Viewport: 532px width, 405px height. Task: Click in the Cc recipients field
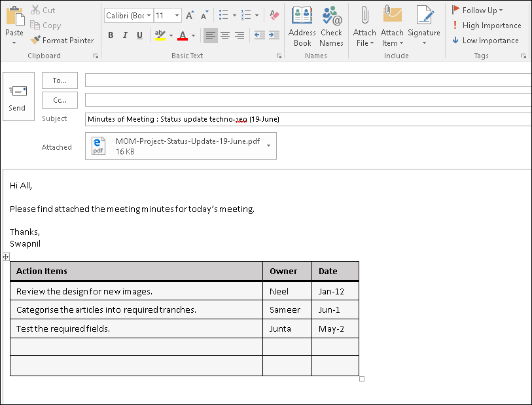(308, 100)
